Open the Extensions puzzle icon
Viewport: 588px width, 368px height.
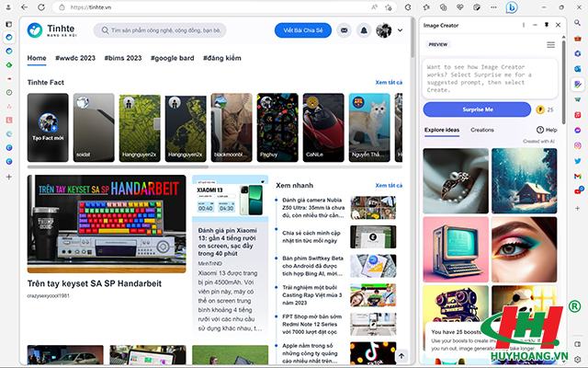[408, 7]
